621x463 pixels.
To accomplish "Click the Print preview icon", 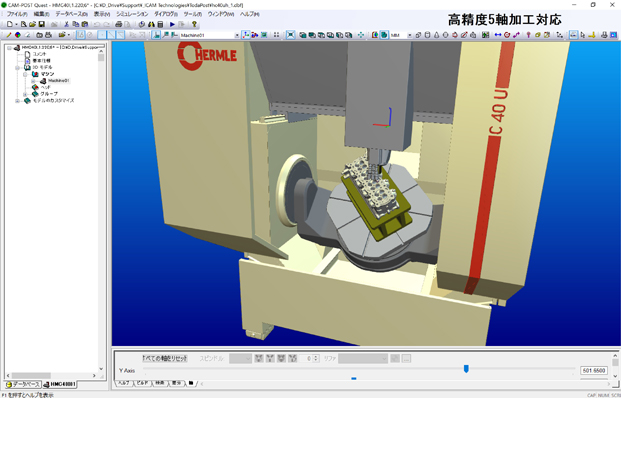I will (128, 24).
